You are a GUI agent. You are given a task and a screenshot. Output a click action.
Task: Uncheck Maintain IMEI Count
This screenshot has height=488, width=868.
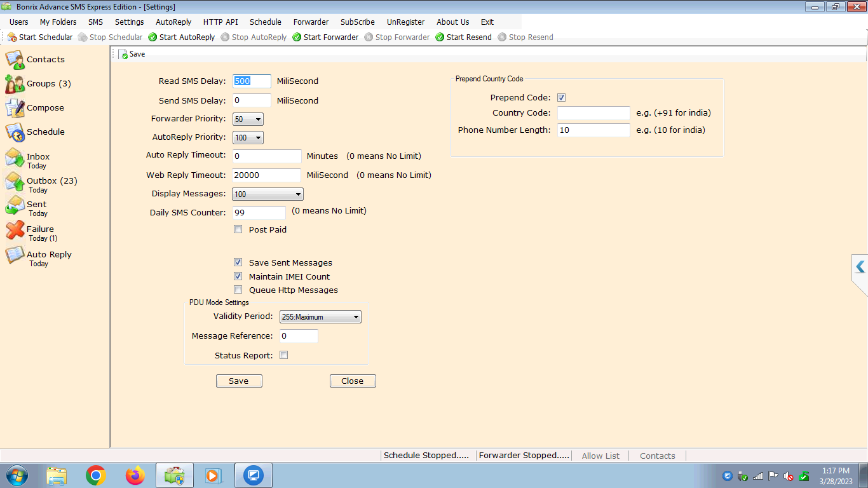pyautogui.click(x=238, y=276)
